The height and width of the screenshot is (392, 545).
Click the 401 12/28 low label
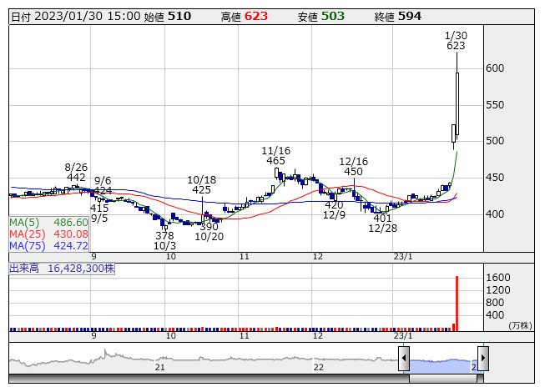coord(383,224)
